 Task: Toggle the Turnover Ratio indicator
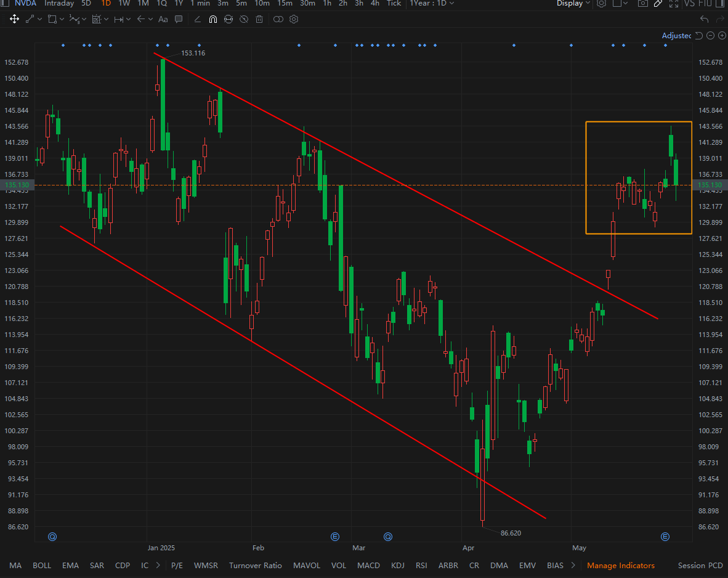(x=256, y=566)
